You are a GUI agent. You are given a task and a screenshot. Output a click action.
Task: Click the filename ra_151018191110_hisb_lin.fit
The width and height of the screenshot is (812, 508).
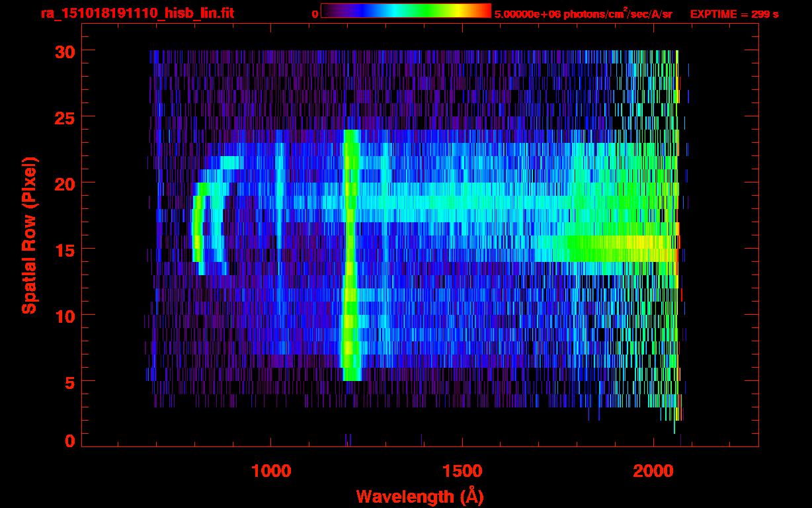tap(137, 13)
